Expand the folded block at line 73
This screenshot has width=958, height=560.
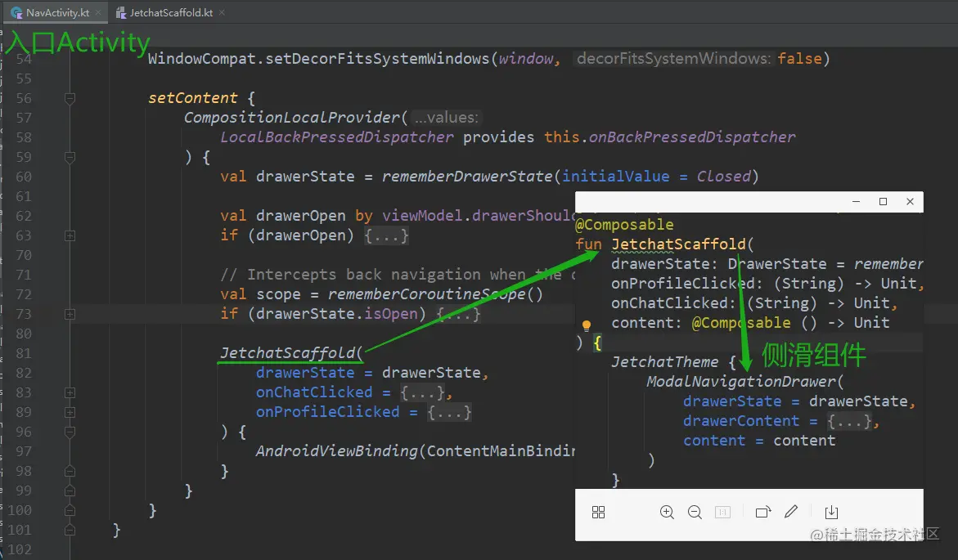[x=70, y=314]
